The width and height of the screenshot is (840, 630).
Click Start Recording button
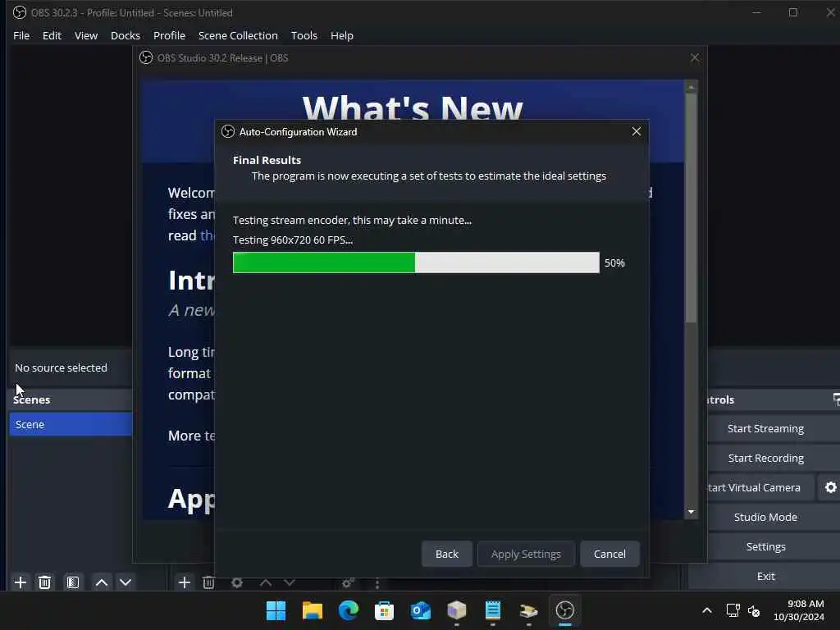[x=765, y=458]
